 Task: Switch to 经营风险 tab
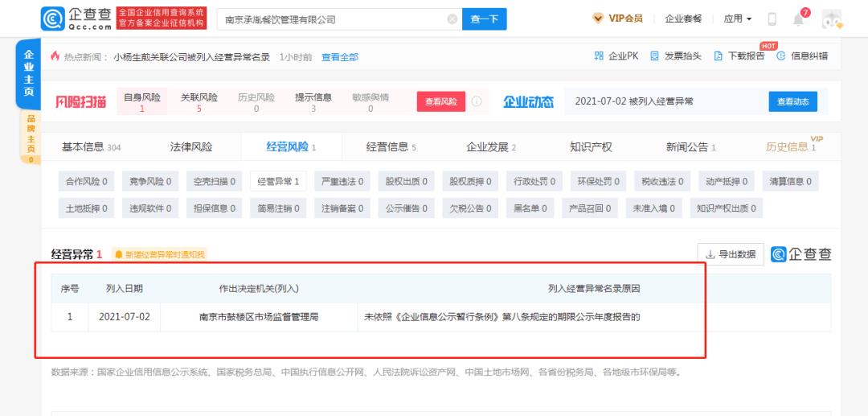pos(291,147)
